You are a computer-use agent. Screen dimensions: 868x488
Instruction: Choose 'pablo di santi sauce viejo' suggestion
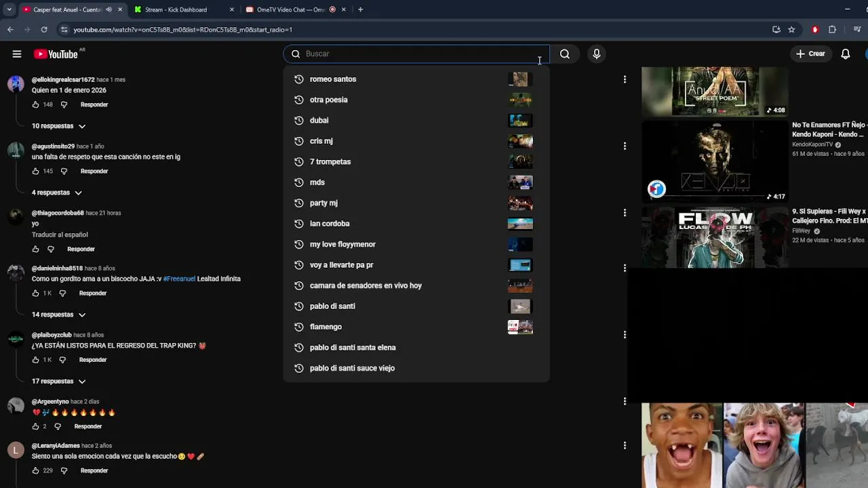(416, 368)
